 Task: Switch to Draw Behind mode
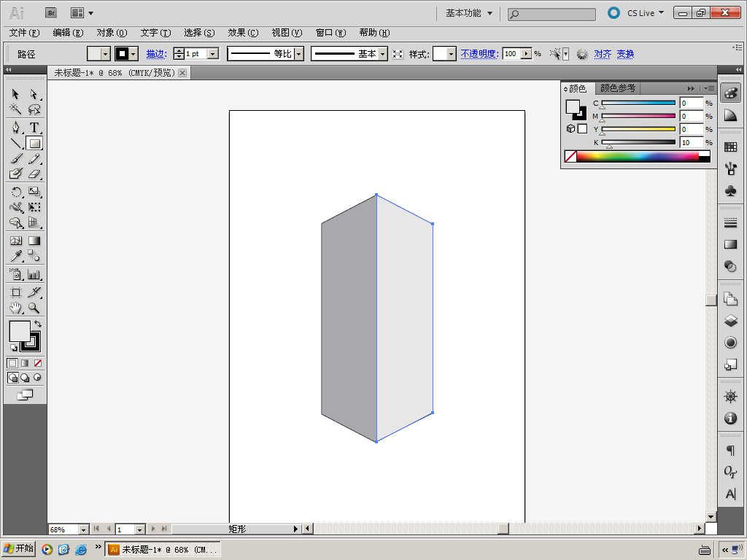pyautogui.click(x=25, y=378)
